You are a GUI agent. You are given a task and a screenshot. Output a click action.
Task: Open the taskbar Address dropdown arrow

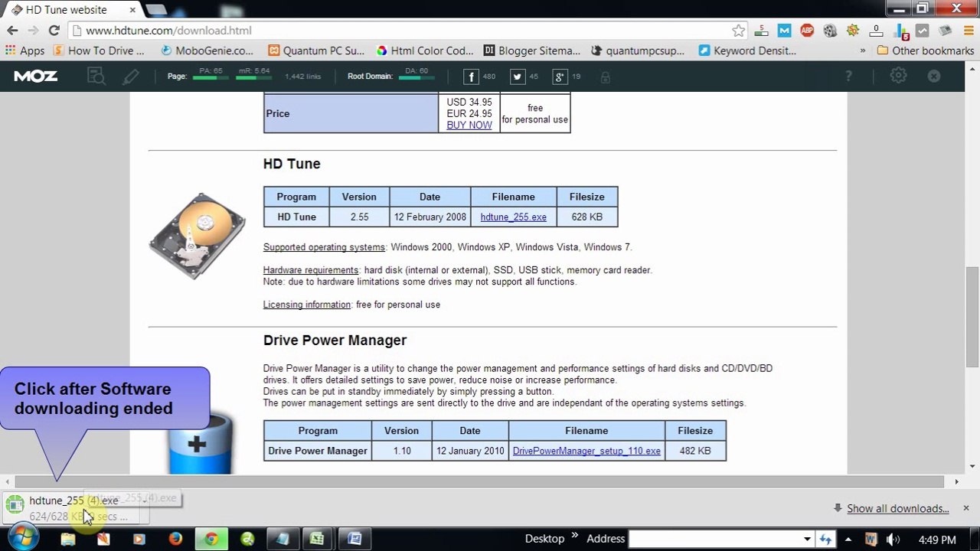click(807, 540)
